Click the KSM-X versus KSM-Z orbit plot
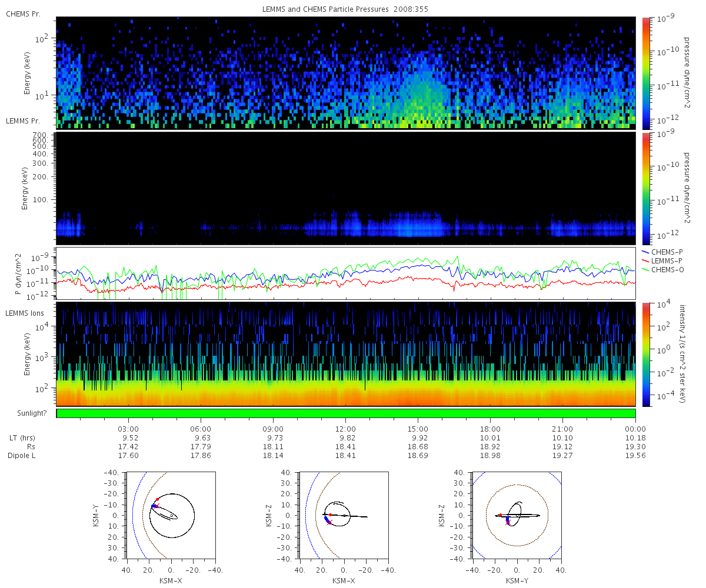The width and height of the screenshot is (706, 588). point(344,515)
